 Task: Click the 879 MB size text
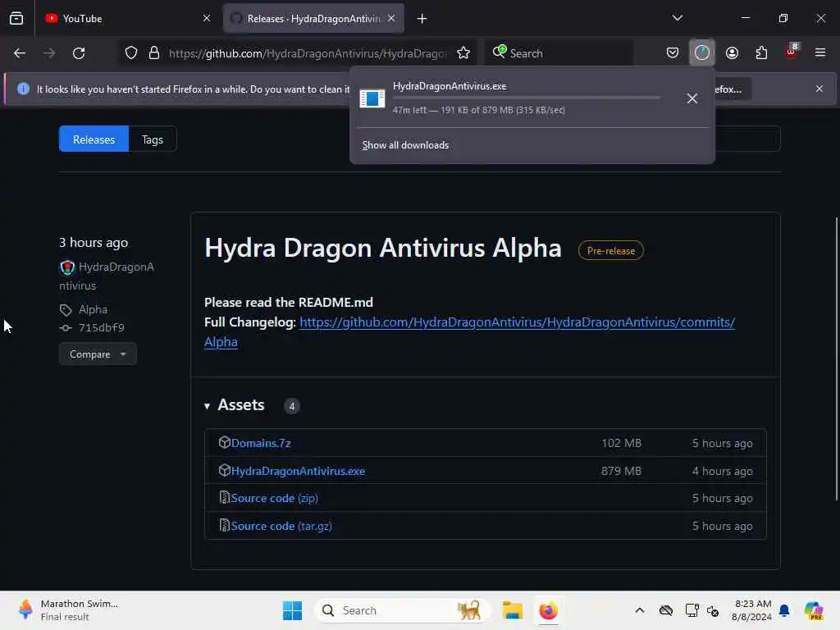pyautogui.click(x=621, y=471)
